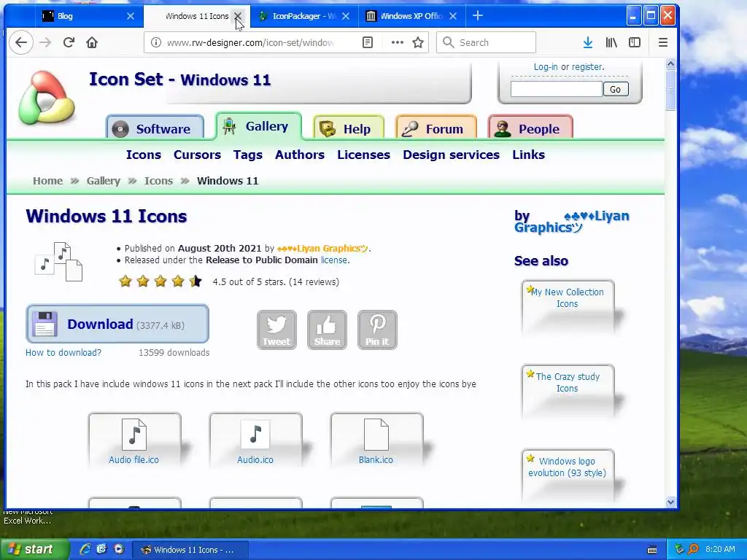Open a new browser tab with plus
747x560 pixels.
tap(477, 16)
